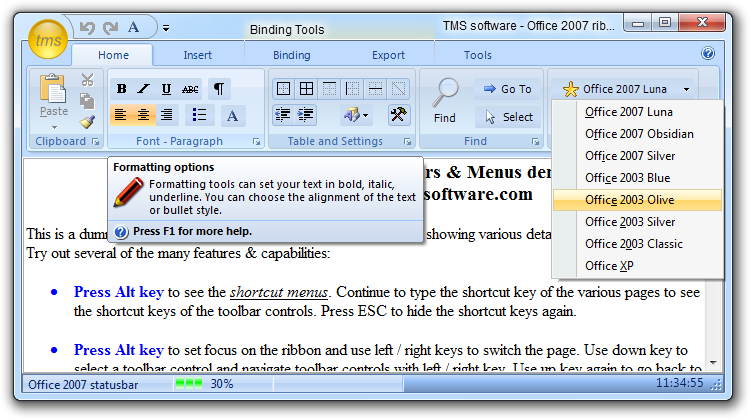751x420 pixels.
Task: Click the diagonal border icon
Action: [x=398, y=89]
